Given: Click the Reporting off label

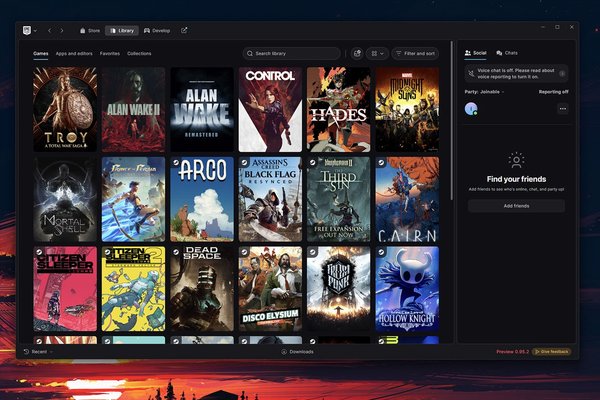Looking at the screenshot, I should pos(553,92).
